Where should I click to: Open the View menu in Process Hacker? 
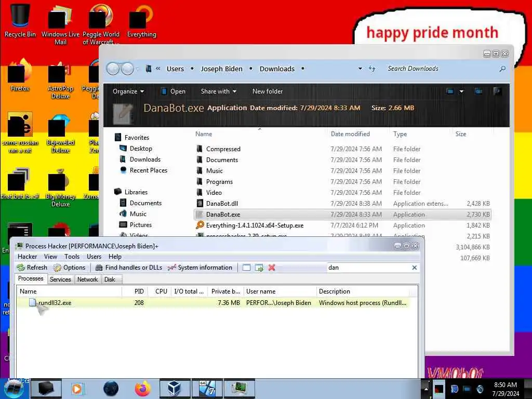(50, 257)
